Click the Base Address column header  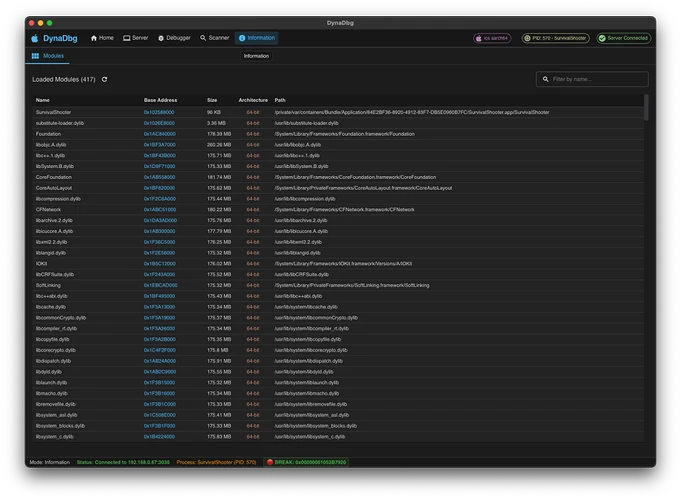tap(160, 100)
